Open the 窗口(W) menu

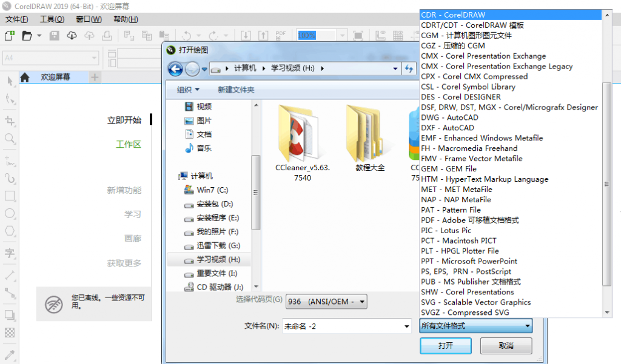[89, 19]
